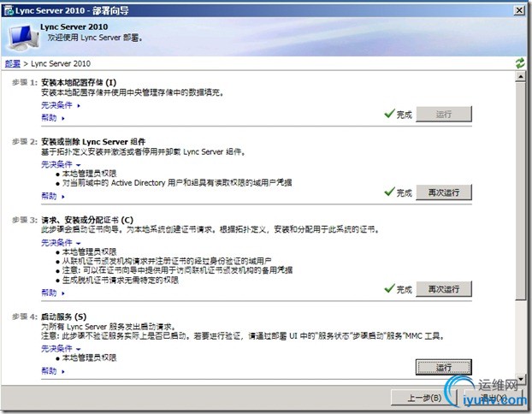This screenshot has height=414, width=532.
Task: Click the green check mark for step 2
Action: 389,192
